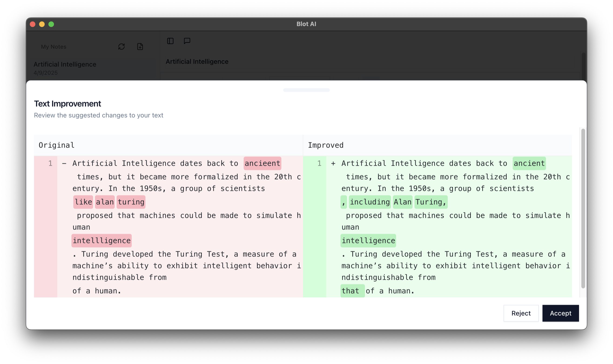This screenshot has height=364, width=613.
Task: Click the minus marker in Original row
Action: click(x=64, y=163)
